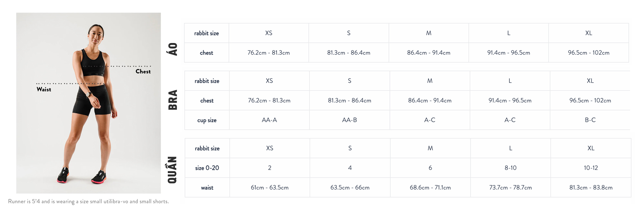
Task: Click cup size B-C cell
Action: 590,120
